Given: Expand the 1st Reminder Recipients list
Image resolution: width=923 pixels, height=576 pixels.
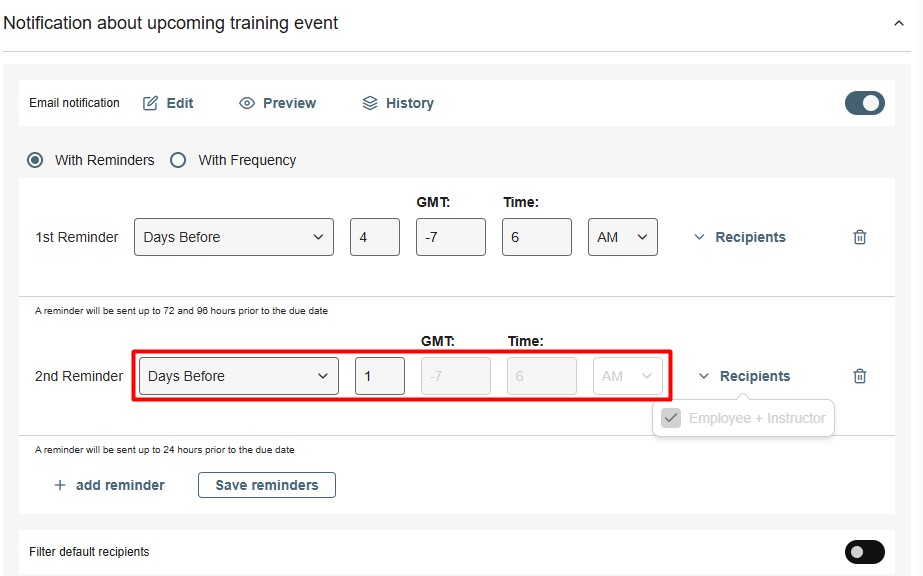Looking at the screenshot, I should point(740,237).
